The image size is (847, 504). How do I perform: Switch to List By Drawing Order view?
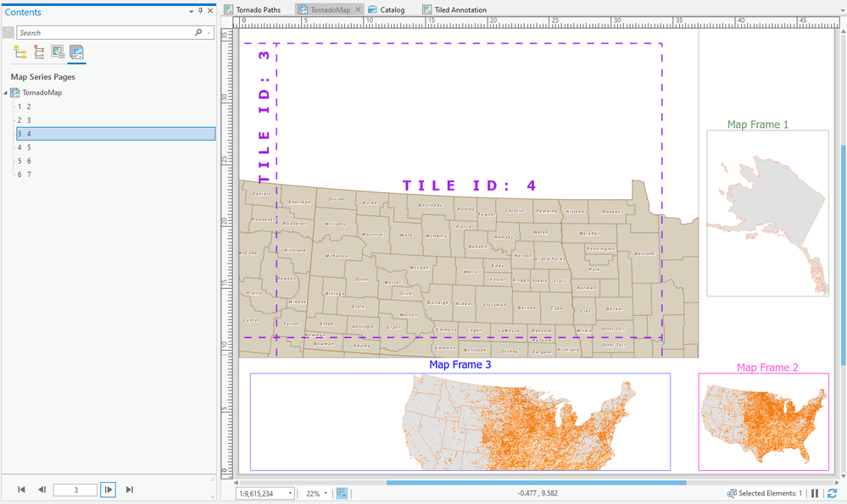point(20,53)
